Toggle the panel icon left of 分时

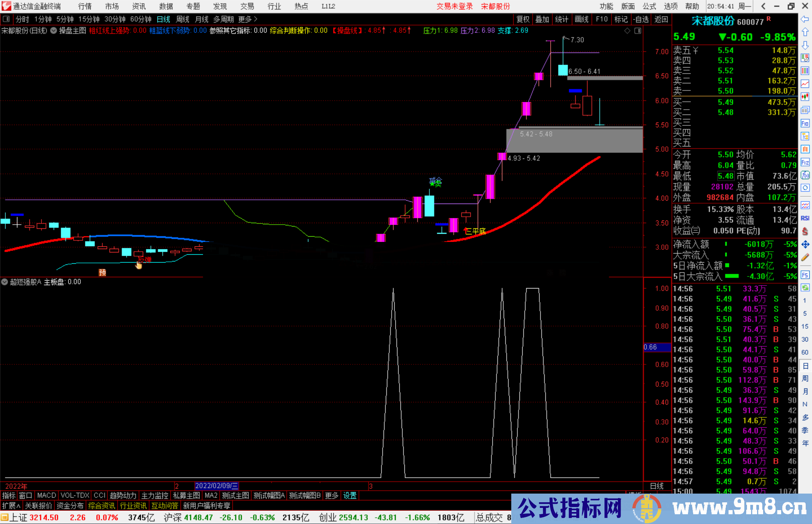click(x=6, y=19)
